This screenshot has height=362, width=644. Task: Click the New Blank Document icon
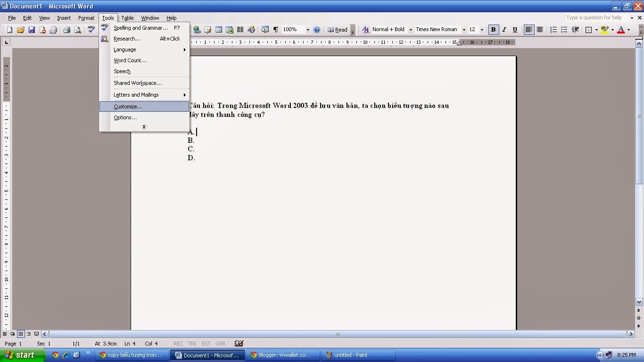(9, 30)
